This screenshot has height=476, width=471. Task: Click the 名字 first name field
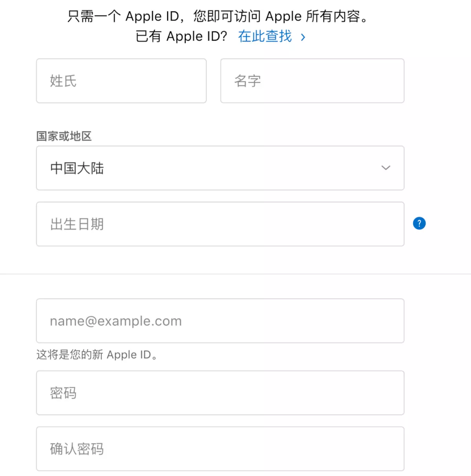click(312, 81)
